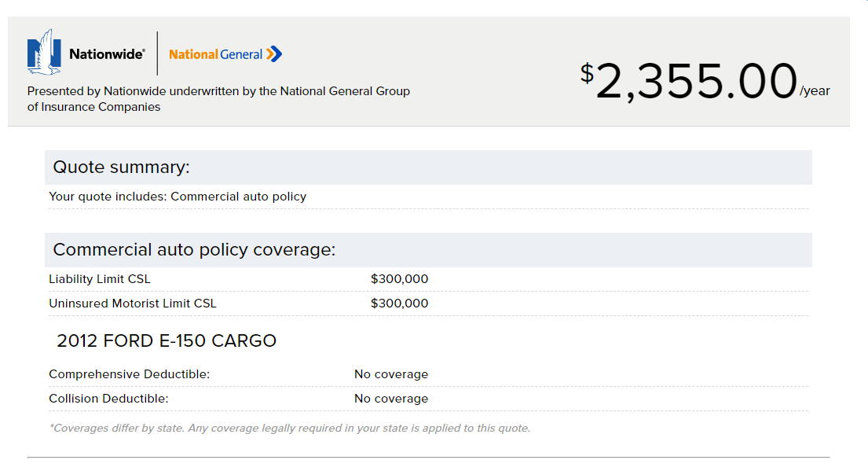
Task: Click the National General double-chevron arrow icon
Action: [273, 53]
